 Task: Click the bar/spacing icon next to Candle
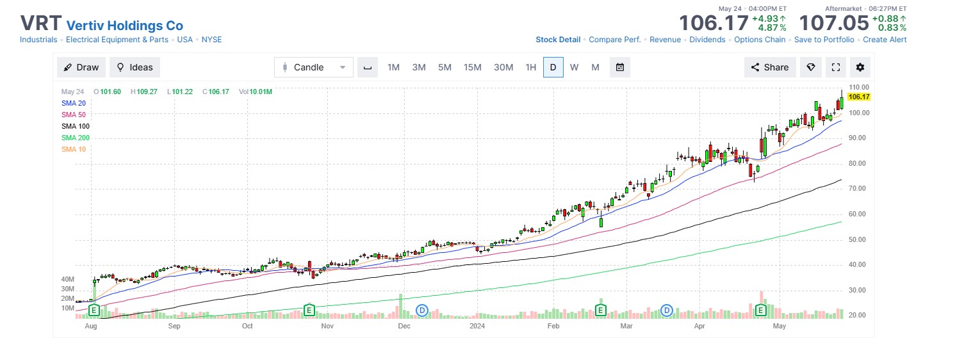point(368,67)
